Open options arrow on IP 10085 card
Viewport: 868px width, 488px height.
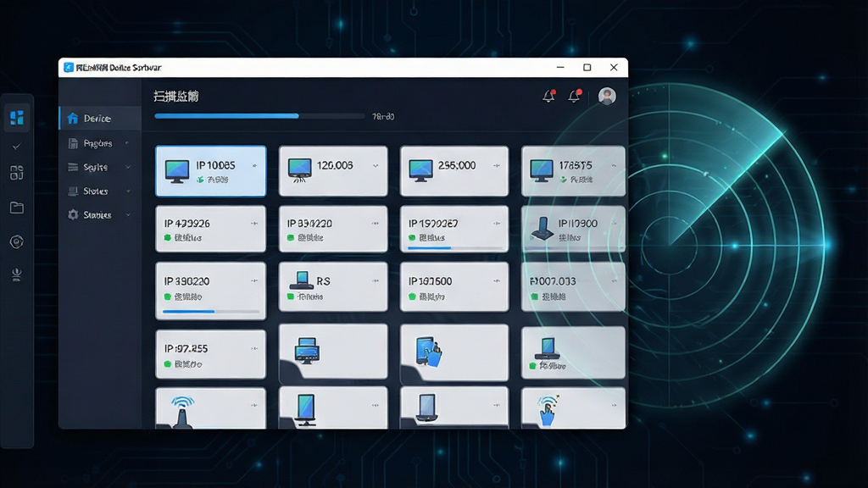(254, 165)
